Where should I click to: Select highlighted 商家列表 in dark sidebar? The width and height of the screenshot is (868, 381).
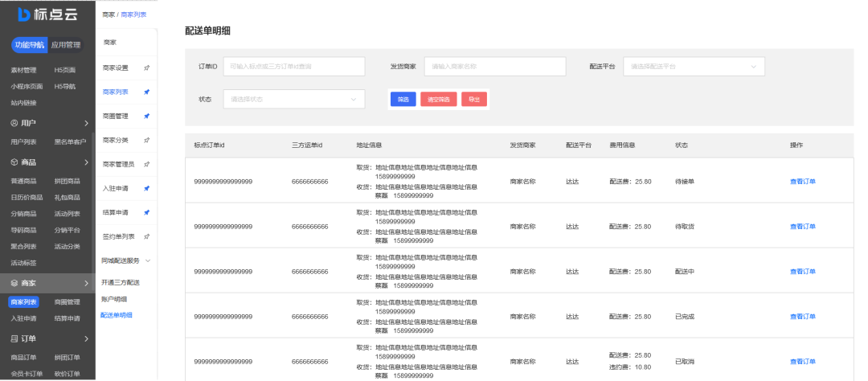click(x=23, y=301)
